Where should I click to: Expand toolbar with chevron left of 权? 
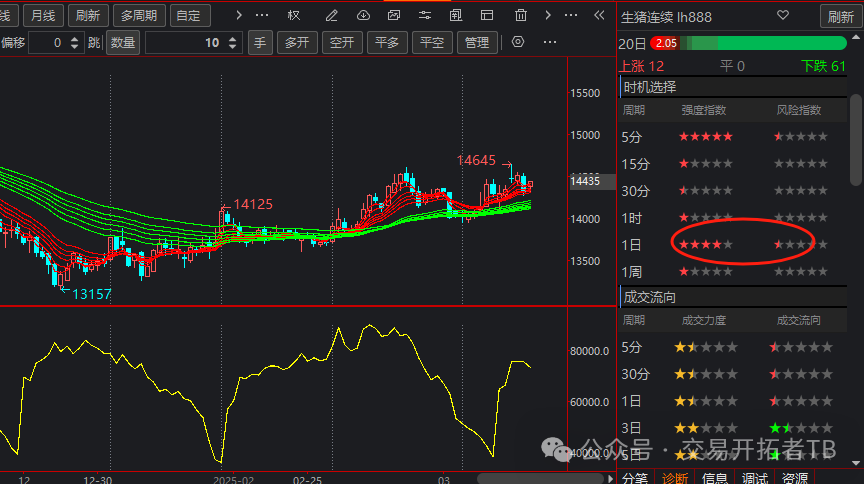(239, 15)
